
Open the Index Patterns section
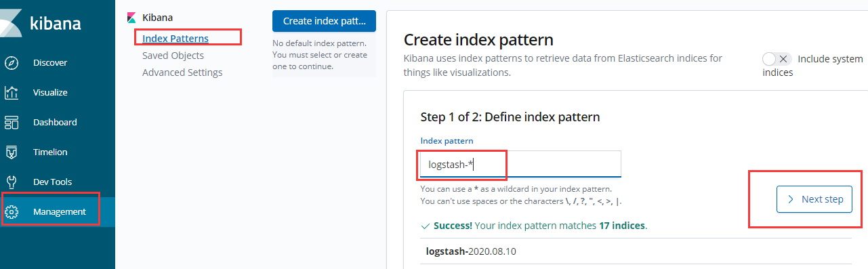(175, 39)
